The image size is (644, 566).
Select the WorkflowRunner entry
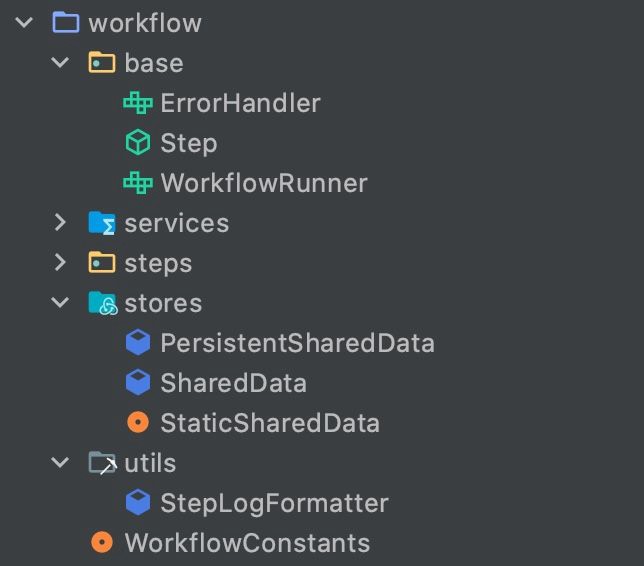[264, 183]
